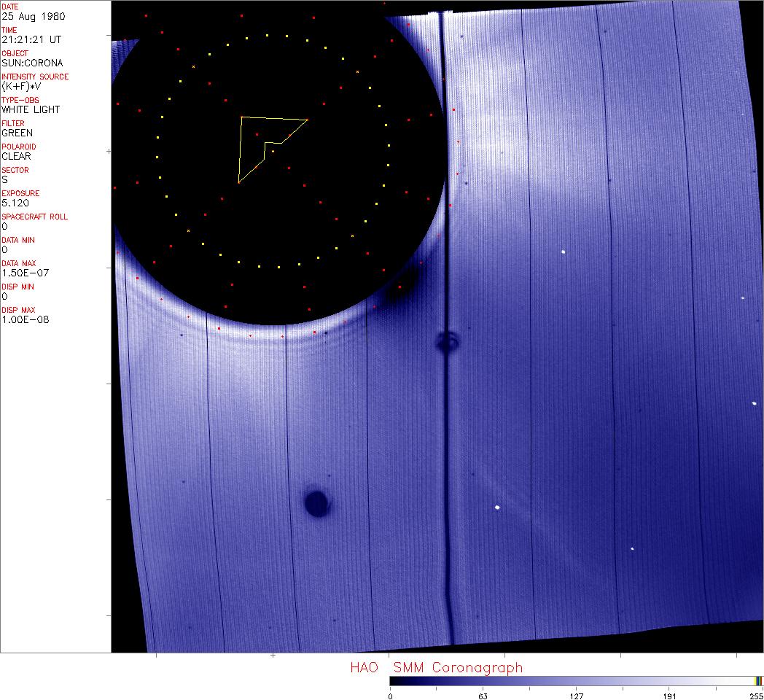
Task: Click the exposure value 5.120
Action: coord(14,203)
